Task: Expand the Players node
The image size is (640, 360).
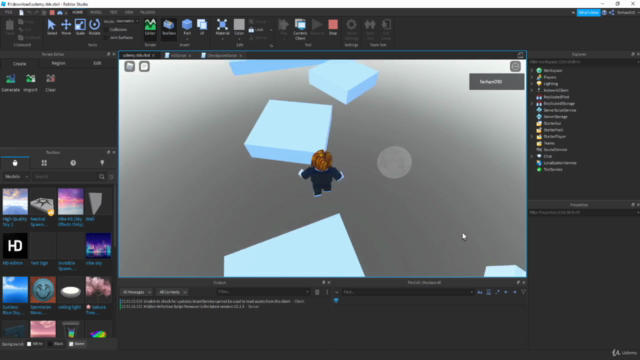Action: 532,77
